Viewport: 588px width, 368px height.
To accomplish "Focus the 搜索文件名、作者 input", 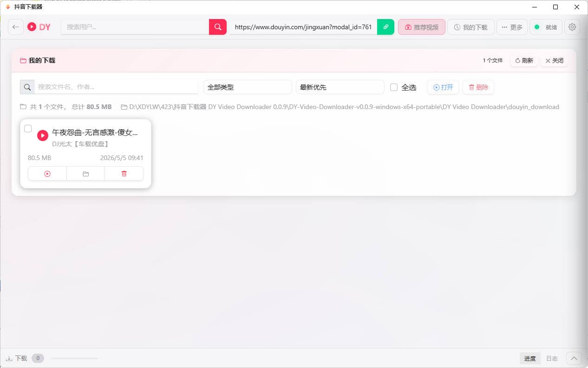I will click(x=116, y=87).
